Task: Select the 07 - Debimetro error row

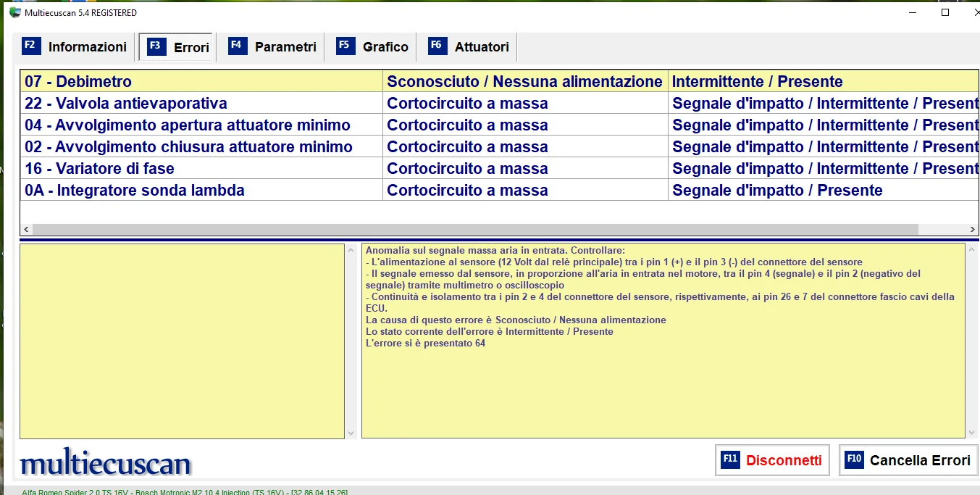Action: pos(78,82)
